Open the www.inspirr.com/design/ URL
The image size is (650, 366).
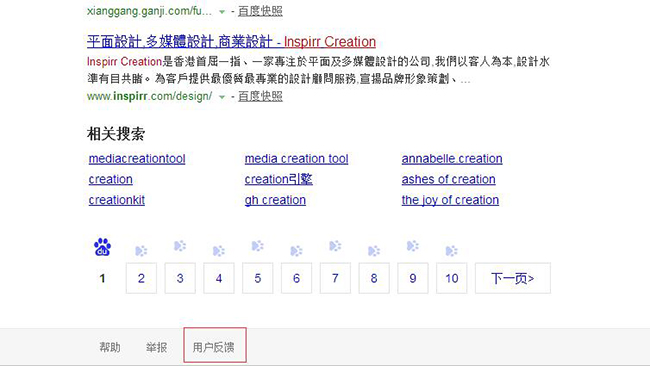pyautogui.click(x=149, y=96)
